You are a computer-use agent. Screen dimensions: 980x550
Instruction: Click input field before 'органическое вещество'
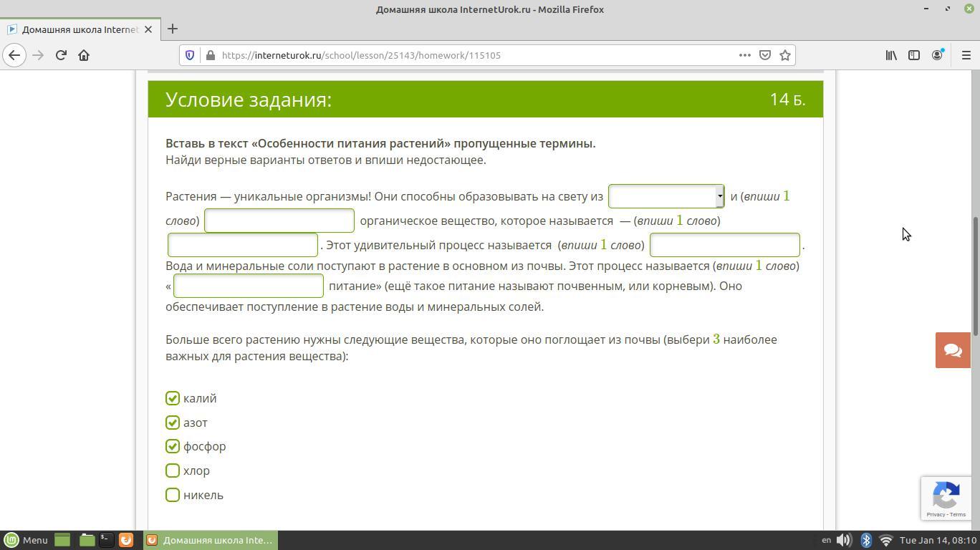click(279, 221)
